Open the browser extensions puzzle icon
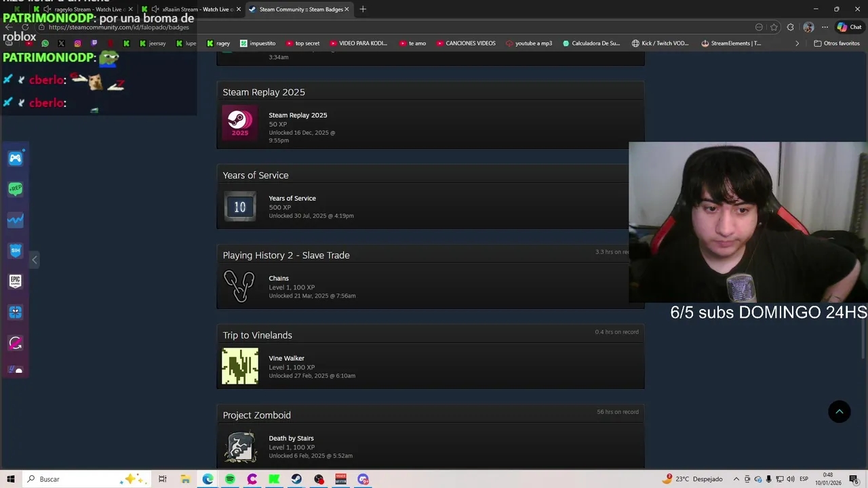The image size is (868, 488). 791,27
